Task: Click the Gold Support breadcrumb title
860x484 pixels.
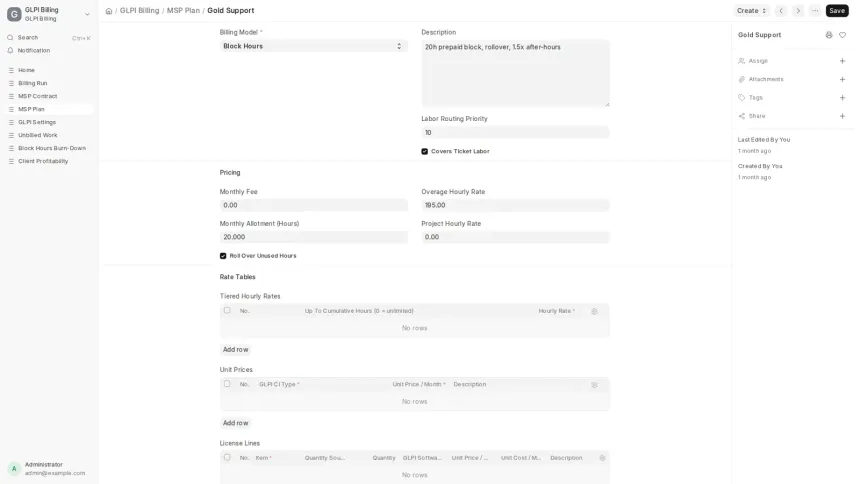Action: coord(230,10)
